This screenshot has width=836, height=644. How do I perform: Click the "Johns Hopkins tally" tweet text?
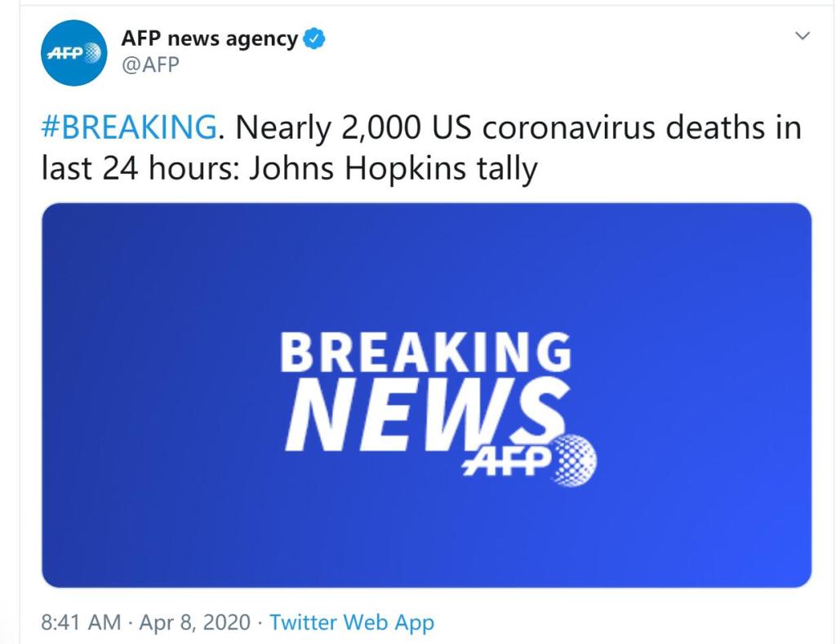(394, 169)
